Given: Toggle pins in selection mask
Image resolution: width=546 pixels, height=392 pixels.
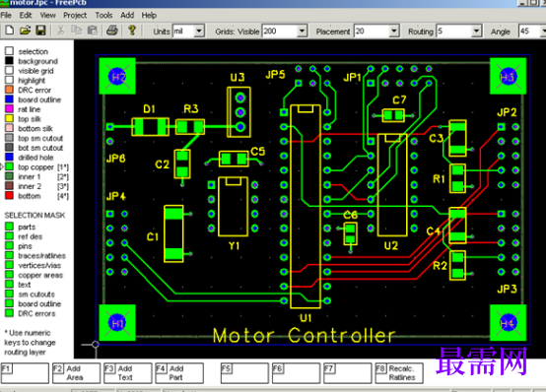Looking at the screenshot, I should (x=9, y=246).
